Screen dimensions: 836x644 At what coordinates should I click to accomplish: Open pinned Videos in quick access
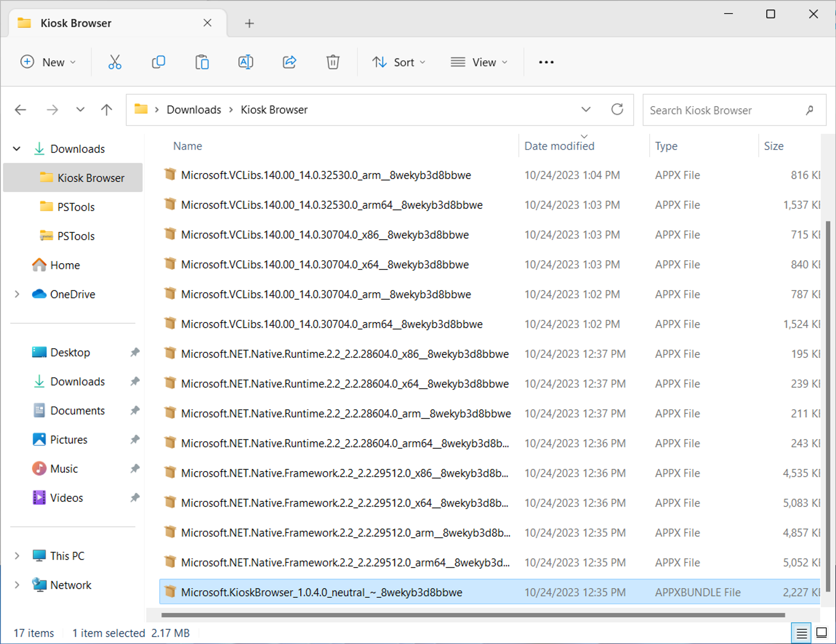pyautogui.click(x=57, y=498)
